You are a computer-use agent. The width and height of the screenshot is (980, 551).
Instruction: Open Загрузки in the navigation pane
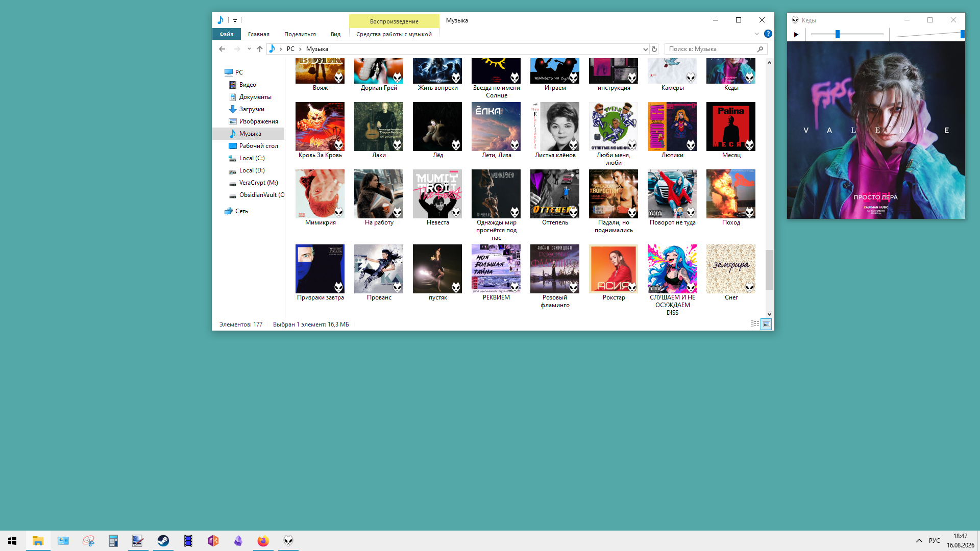252,109
